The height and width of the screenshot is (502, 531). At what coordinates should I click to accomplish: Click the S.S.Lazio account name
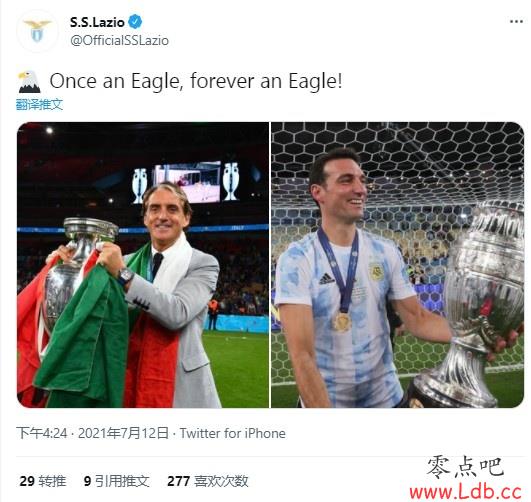98,22
